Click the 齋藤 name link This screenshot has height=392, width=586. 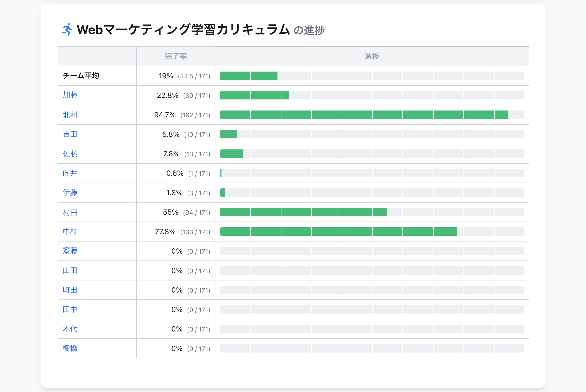tap(70, 251)
